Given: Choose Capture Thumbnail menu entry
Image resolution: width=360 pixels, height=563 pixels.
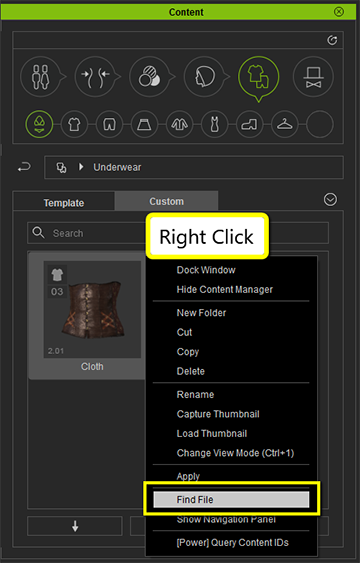Looking at the screenshot, I should [x=218, y=414].
